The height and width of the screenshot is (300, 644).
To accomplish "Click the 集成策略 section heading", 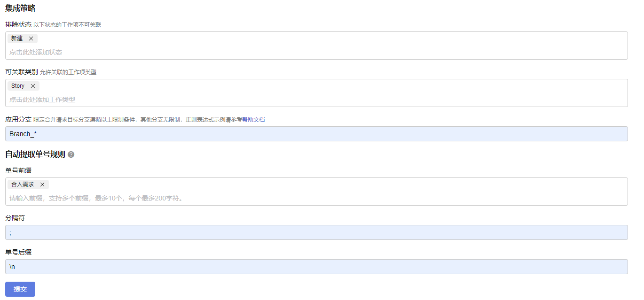I will 20,8.
